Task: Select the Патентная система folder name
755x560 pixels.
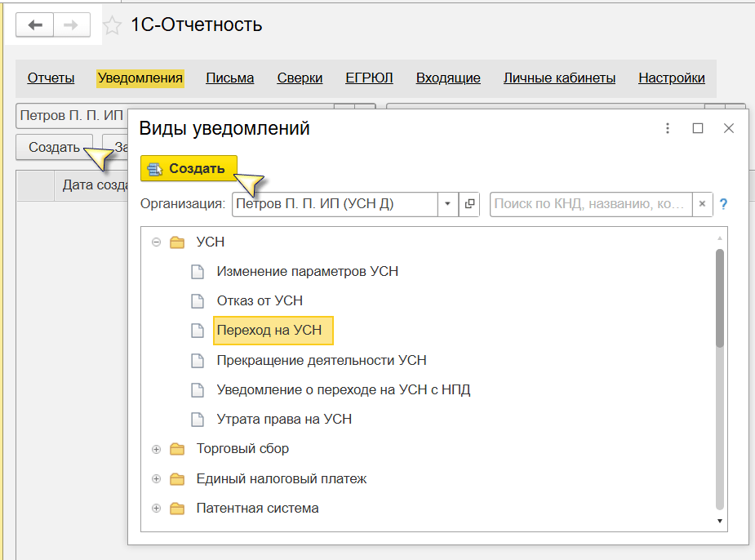Action: (257, 509)
